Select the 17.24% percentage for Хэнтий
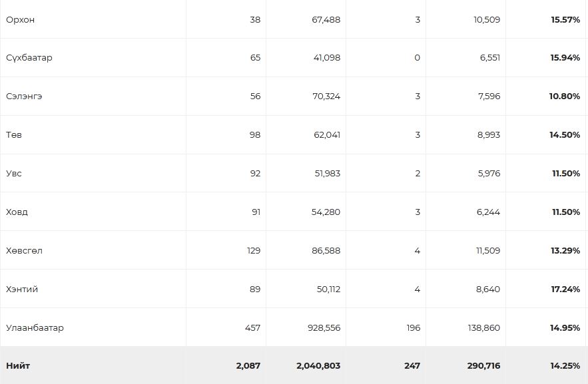This screenshot has width=588, height=384. [x=565, y=289]
